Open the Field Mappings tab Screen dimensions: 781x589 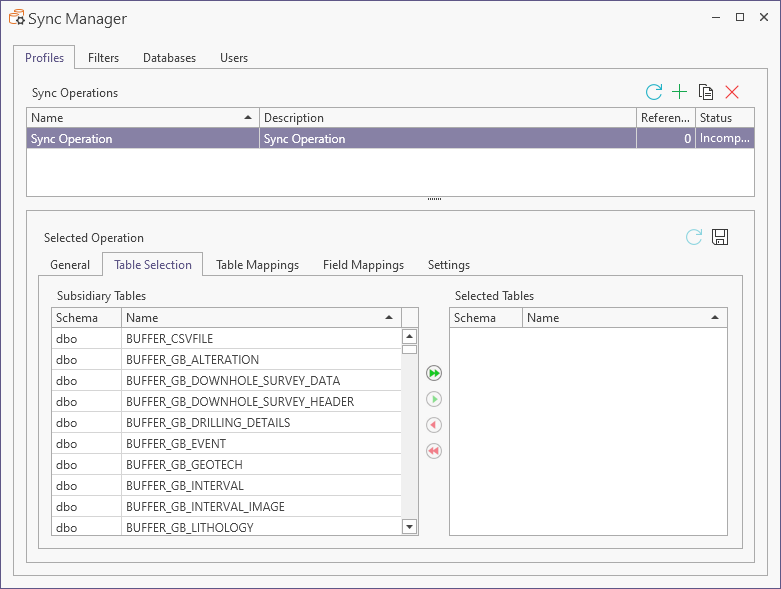coord(363,265)
